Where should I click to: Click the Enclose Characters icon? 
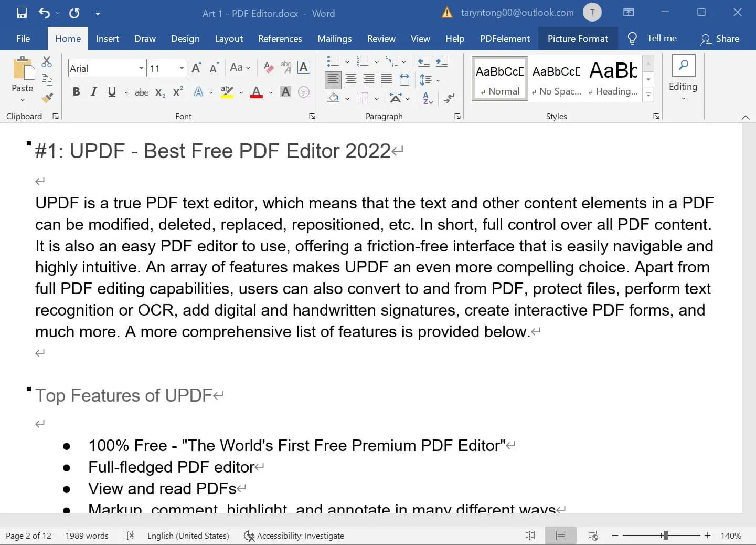coord(304,92)
